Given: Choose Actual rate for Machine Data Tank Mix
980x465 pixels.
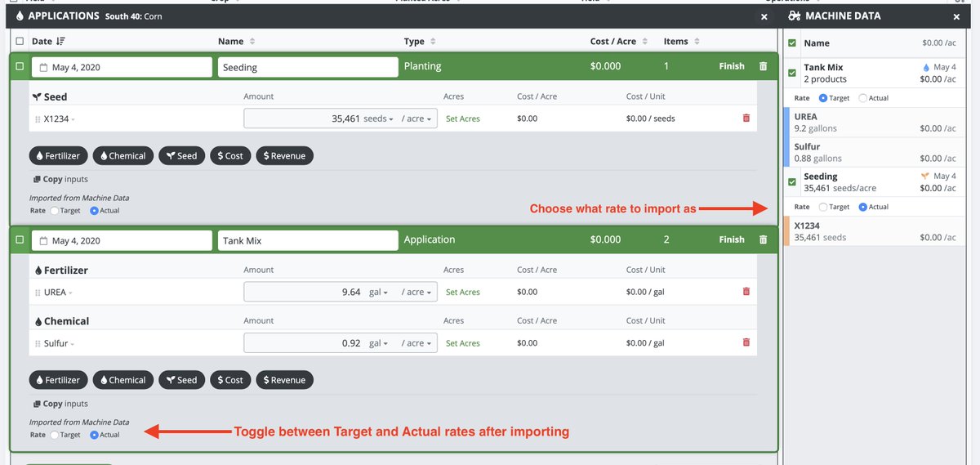Looking at the screenshot, I should coord(862,98).
